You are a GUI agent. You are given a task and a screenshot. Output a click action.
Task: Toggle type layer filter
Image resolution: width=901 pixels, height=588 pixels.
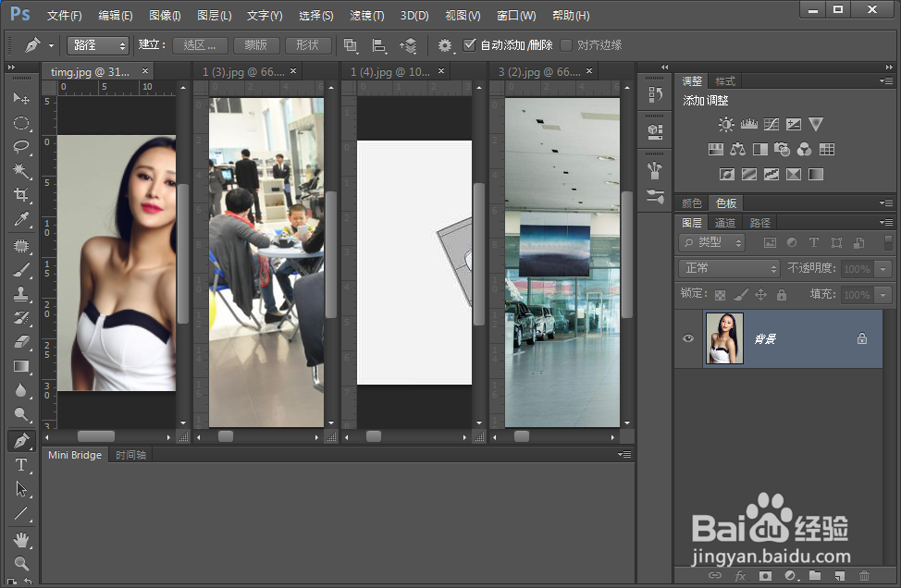(x=814, y=243)
